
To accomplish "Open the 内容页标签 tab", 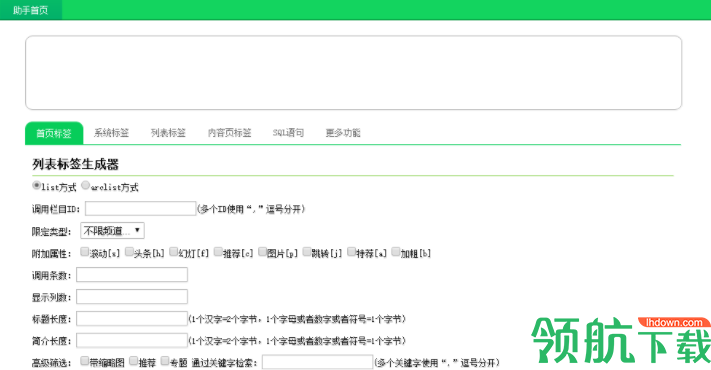I will 229,133.
